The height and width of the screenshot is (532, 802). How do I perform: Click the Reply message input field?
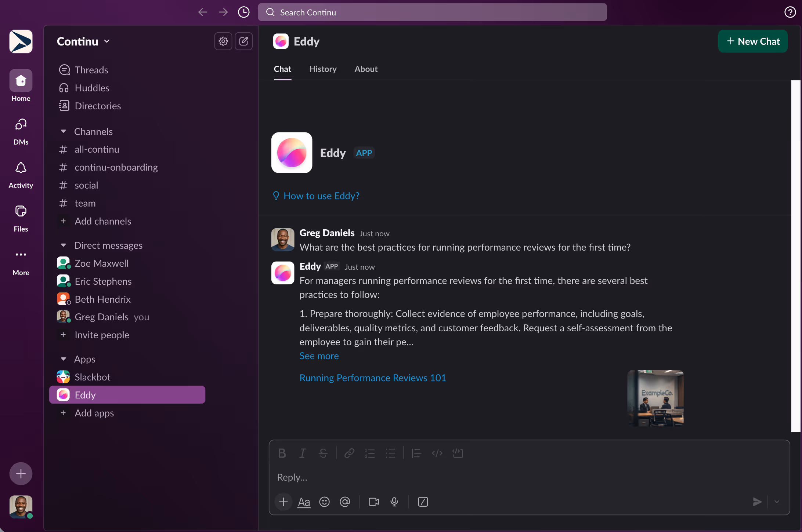[441, 477]
